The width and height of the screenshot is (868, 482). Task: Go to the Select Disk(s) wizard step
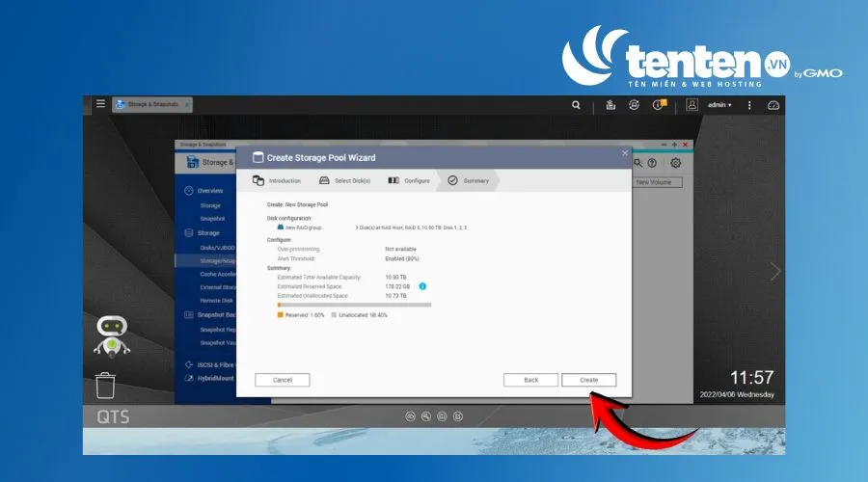click(345, 180)
